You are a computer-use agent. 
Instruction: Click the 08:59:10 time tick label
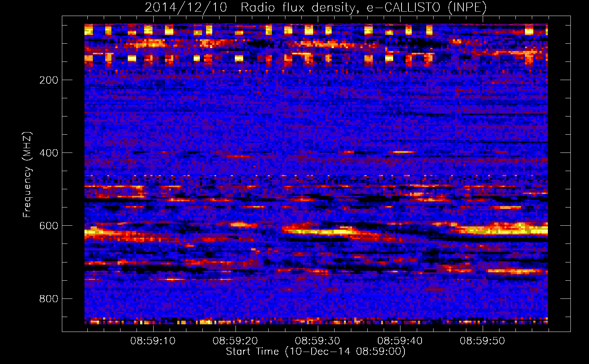[x=153, y=341]
